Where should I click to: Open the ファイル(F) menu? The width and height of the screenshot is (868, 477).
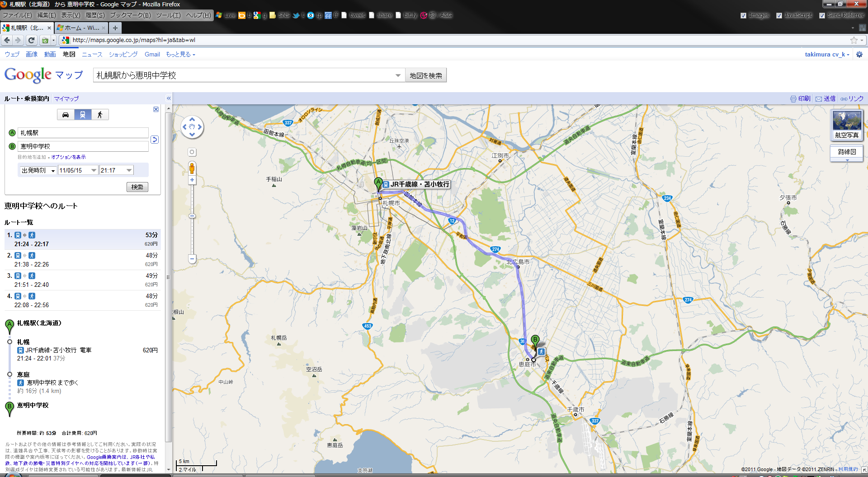(17, 15)
